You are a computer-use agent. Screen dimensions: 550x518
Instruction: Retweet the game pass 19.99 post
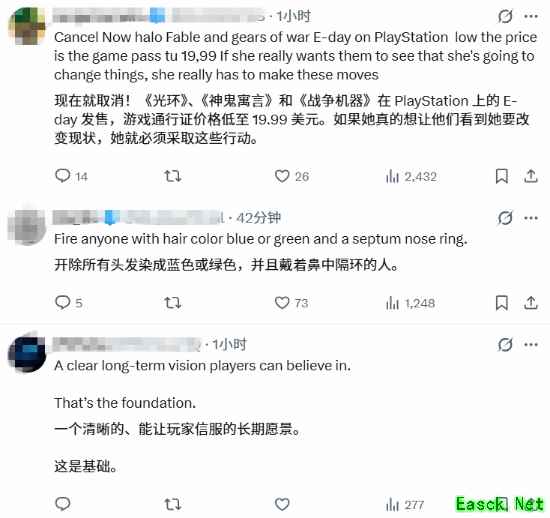click(x=173, y=176)
